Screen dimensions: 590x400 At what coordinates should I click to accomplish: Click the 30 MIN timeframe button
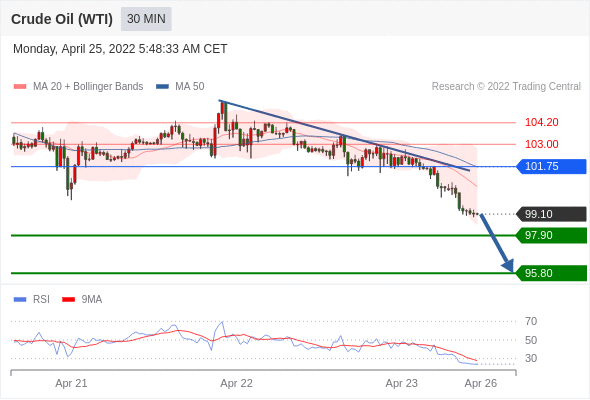point(146,19)
